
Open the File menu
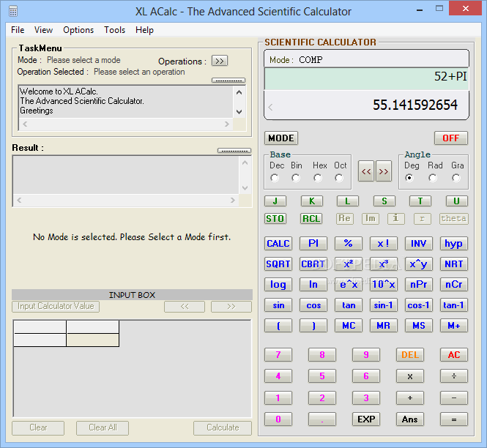pos(18,30)
